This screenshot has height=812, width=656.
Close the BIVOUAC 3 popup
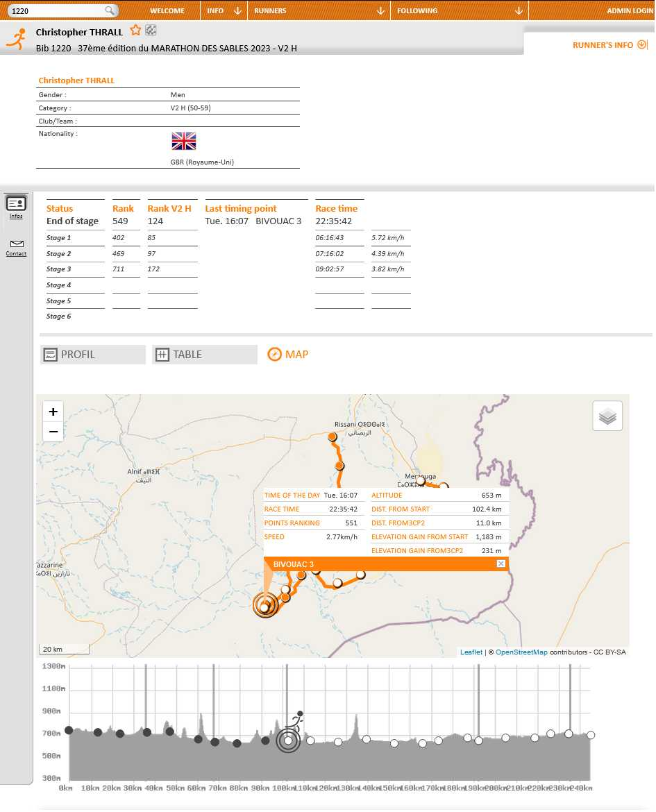(x=501, y=564)
